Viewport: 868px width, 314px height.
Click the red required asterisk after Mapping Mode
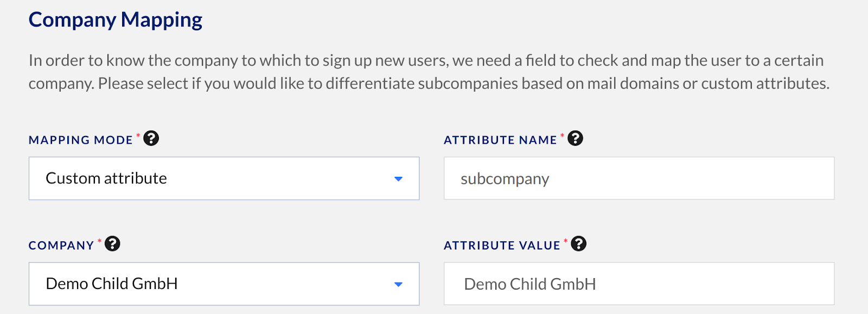(x=138, y=136)
